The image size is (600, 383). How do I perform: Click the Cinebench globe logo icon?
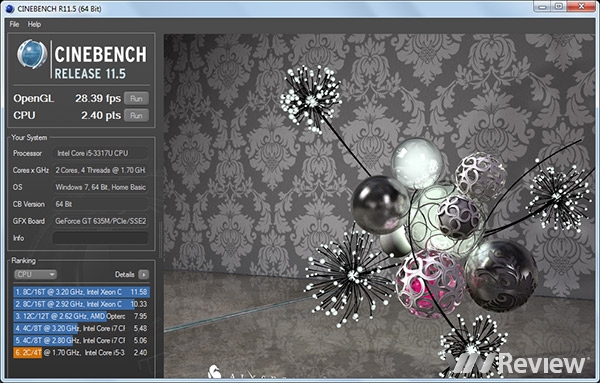(32, 54)
